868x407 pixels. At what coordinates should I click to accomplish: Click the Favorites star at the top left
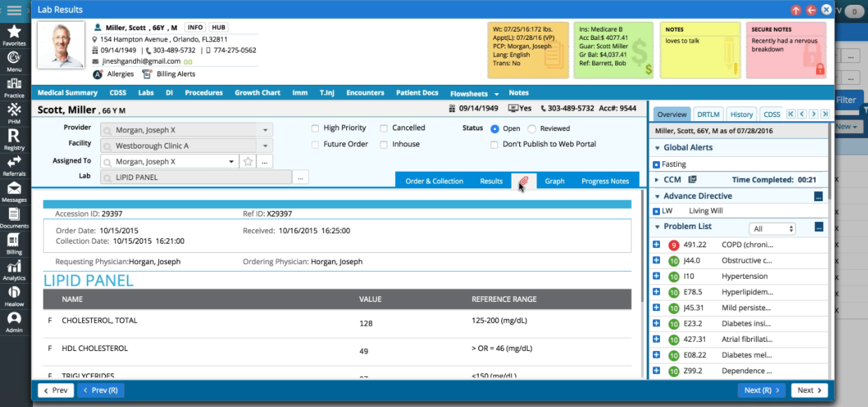pos(15,32)
